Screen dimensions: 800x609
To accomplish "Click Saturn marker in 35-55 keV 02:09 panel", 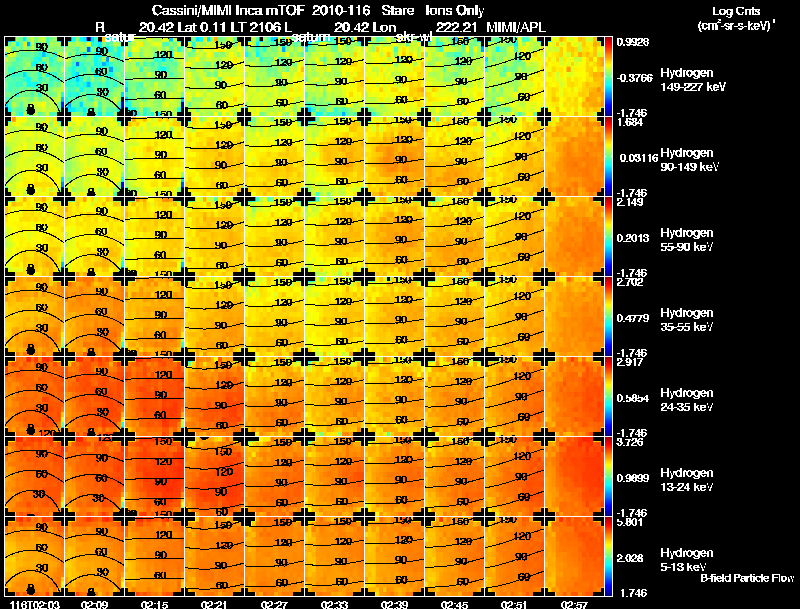I will pos(91,352).
